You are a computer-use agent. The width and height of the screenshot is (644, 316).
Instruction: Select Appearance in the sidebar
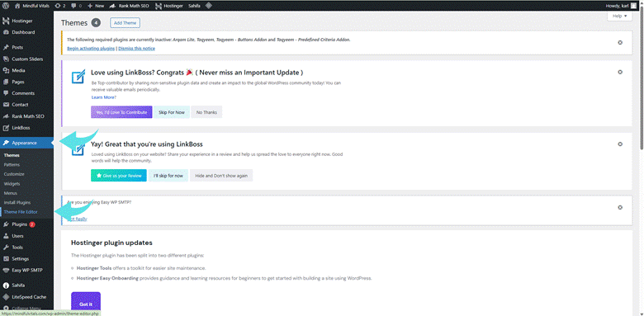[26, 143]
